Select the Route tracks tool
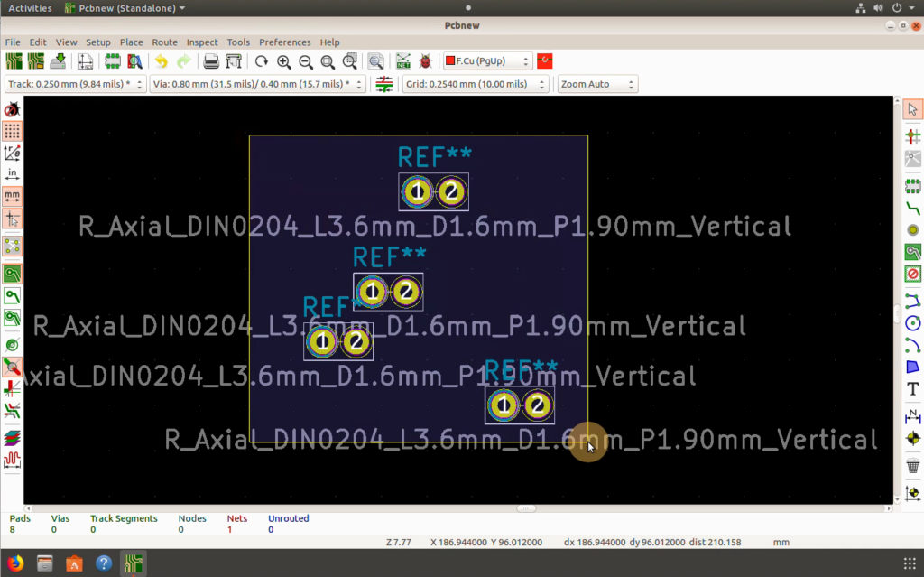This screenshot has width=924, height=577. (912, 209)
